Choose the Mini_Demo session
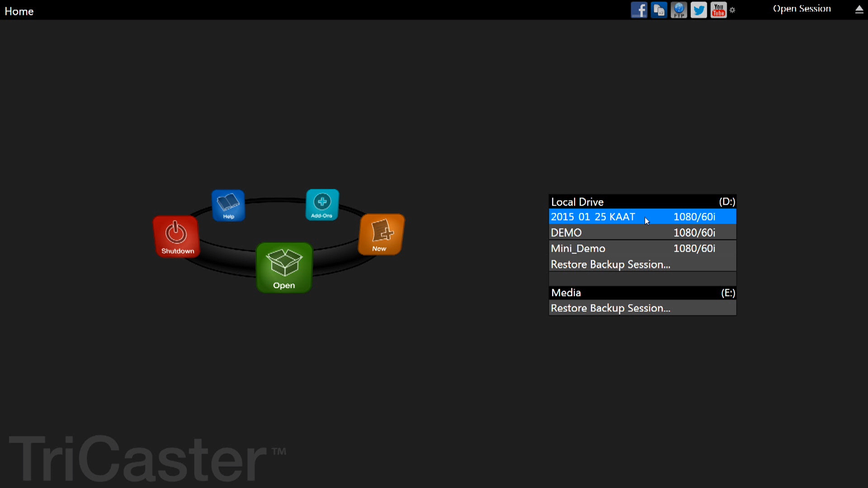The height and width of the screenshot is (488, 868). (x=578, y=249)
